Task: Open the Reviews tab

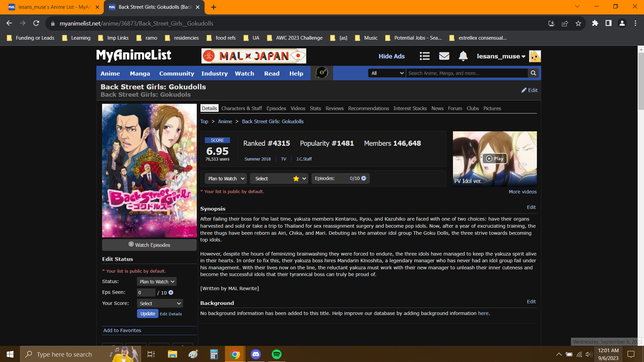Action: click(334, 108)
